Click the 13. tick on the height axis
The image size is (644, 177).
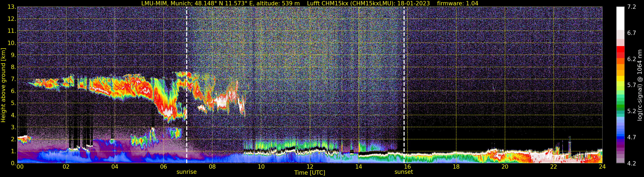(x=12, y=7)
